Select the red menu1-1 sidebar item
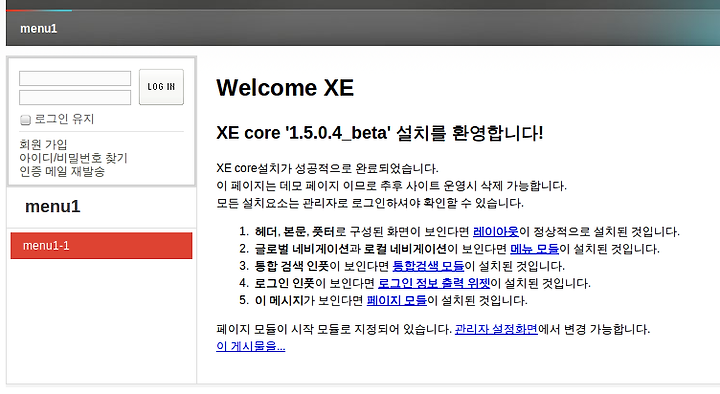Viewport: 720px width, 394px height. (101, 246)
